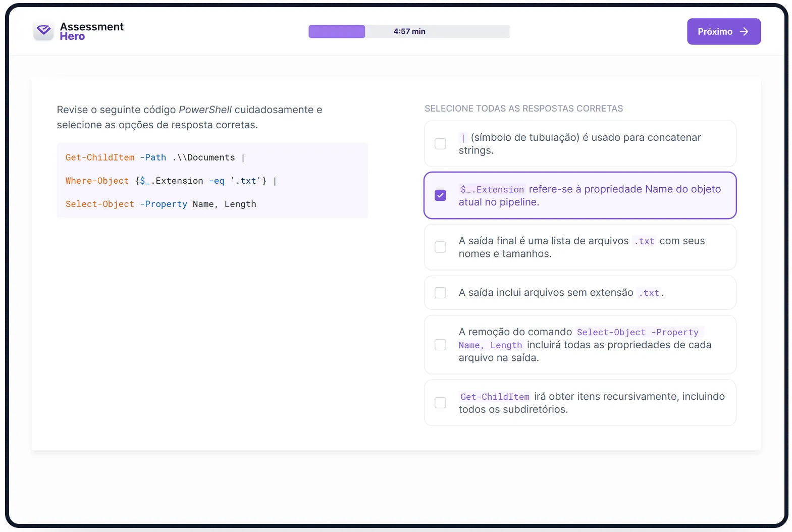This screenshot has height=532, width=792.
Task: Click the '4:57 min' timer text
Action: (x=409, y=31)
